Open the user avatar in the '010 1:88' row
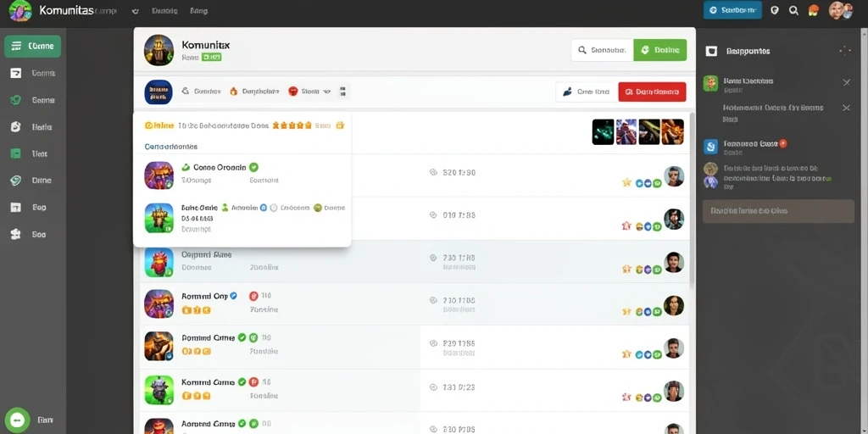Image resolution: width=868 pixels, height=434 pixels. point(674,220)
